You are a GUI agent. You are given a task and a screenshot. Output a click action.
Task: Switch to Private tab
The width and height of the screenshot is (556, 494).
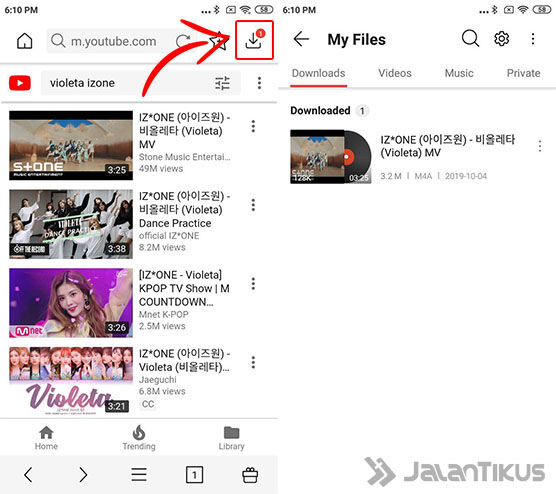click(x=523, y=73)
